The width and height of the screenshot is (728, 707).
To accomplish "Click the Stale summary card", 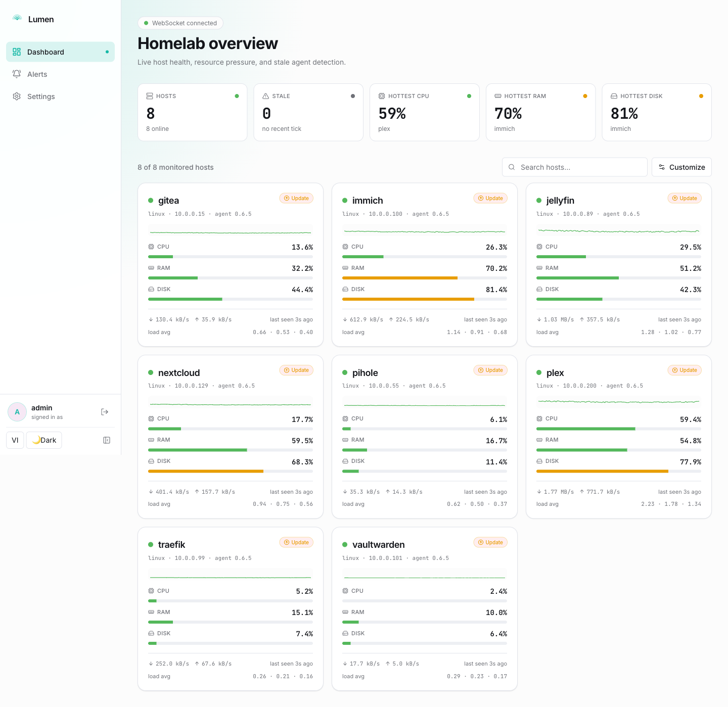I will (308, 112).
